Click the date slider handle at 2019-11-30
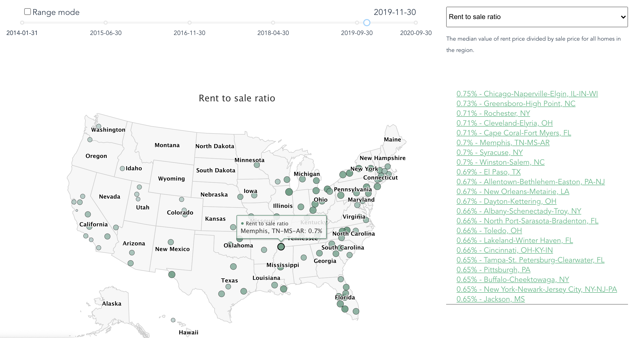The width and height of the screenshot is (644, 338). [367, 23]
